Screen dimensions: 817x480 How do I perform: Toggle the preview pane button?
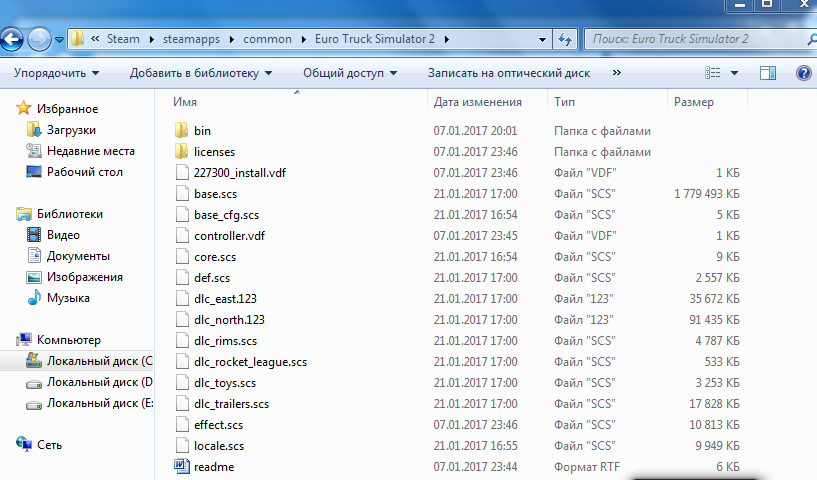click(x=768, y=73)
